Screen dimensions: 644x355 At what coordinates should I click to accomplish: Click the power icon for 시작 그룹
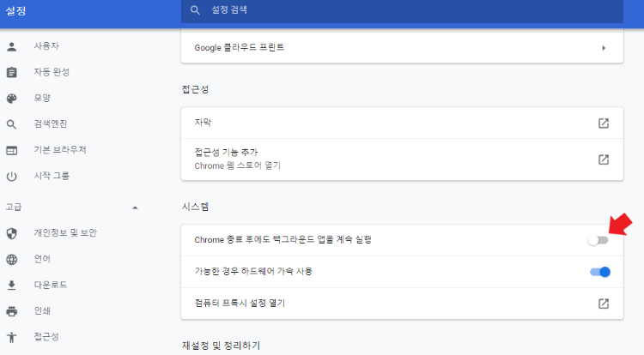click(x=12, y=177)
